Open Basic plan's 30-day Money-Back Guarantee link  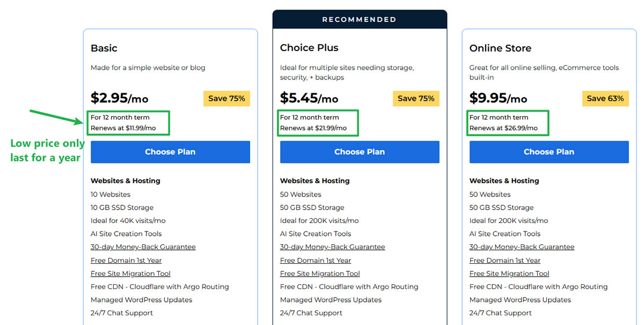click(x=143, y=247)
